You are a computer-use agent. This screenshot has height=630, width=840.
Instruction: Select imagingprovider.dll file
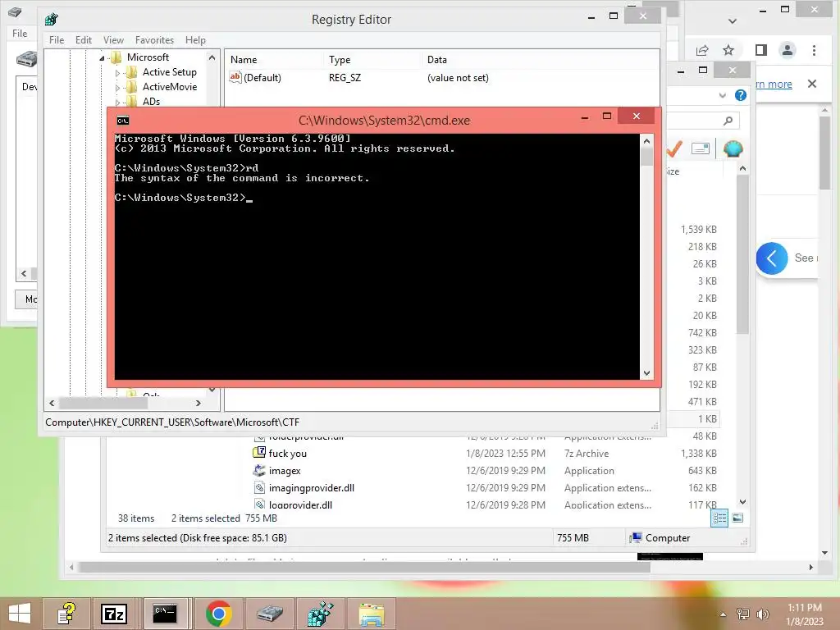[311, 488]
